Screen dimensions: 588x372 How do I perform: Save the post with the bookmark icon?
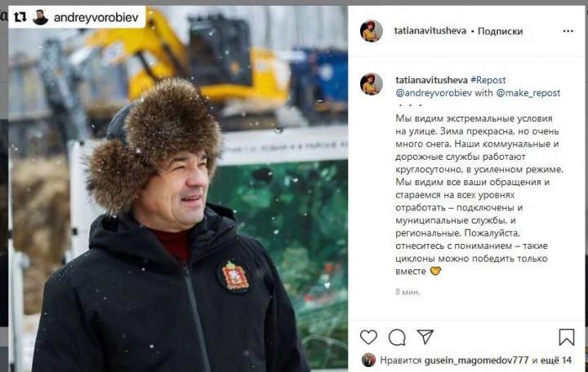click(x=566, y=337)
